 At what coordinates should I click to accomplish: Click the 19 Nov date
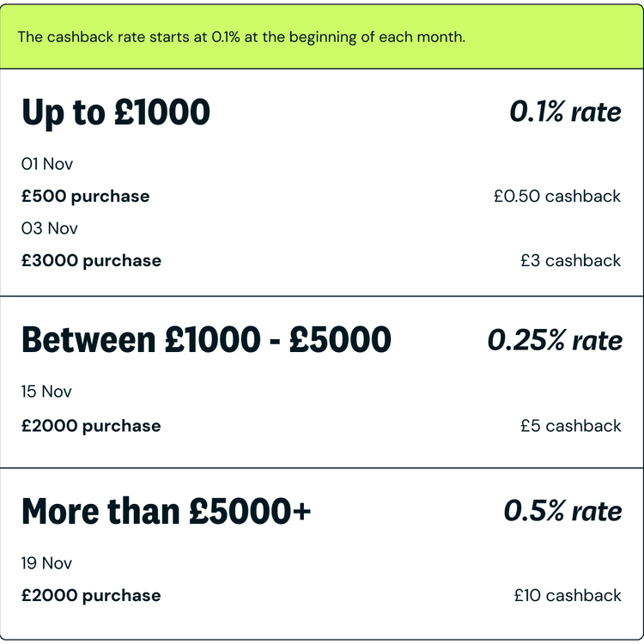coord(47,563)
